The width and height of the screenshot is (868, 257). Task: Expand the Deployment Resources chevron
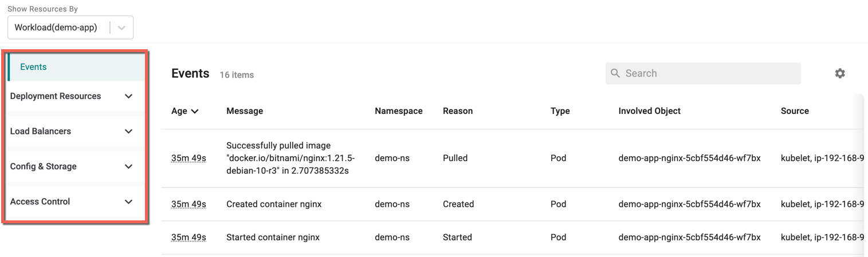pyautogui.click(x=128, y=96)
